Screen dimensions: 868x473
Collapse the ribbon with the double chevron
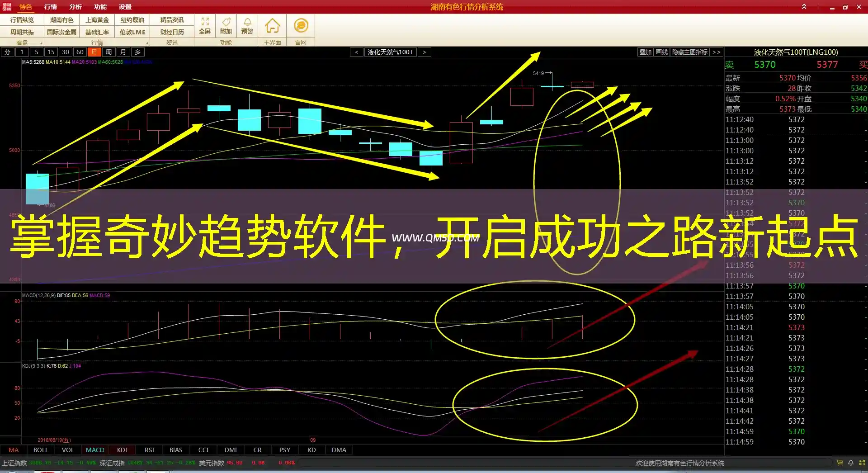click(804, 6)
